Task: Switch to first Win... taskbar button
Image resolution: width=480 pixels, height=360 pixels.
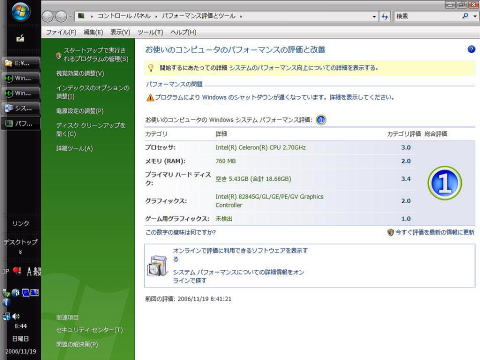Action: (x=21, y=78)
